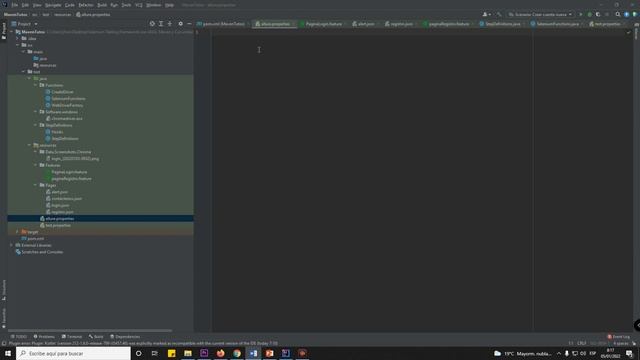Viewport: 640px width, 360px height.
Task: Click the Debug bug icon
Action: tap(589, 14)
